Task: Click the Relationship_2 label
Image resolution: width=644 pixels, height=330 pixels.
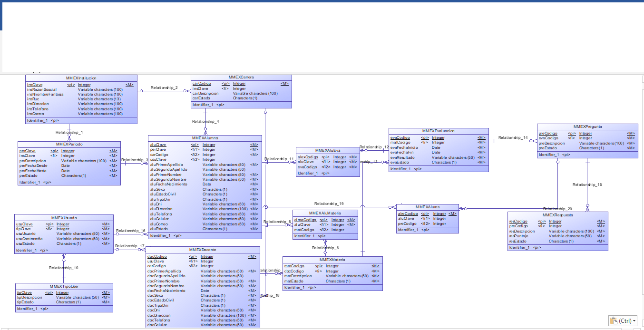Action: [x=164, y=87]
